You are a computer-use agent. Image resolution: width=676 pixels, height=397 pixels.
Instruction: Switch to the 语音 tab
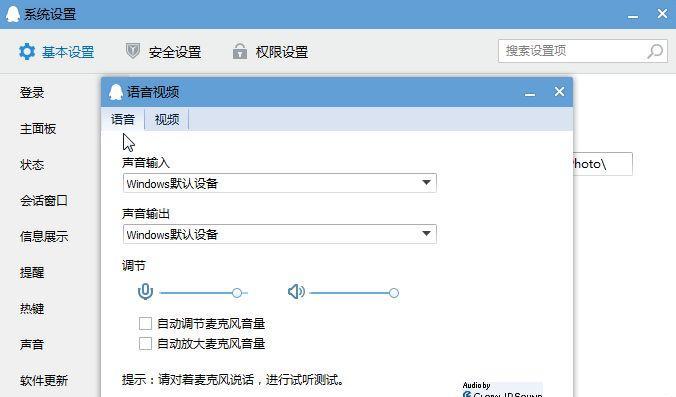click(x=123, y=119)
